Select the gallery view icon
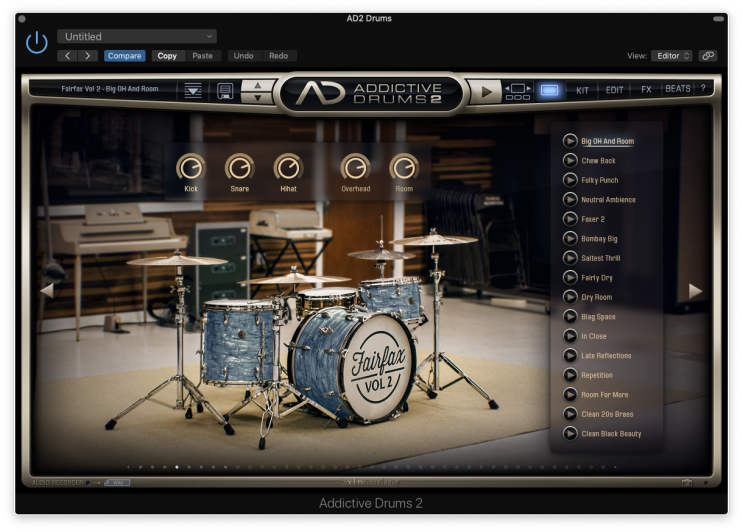This screenshot has height=532, width=743. tap(549, 90)
